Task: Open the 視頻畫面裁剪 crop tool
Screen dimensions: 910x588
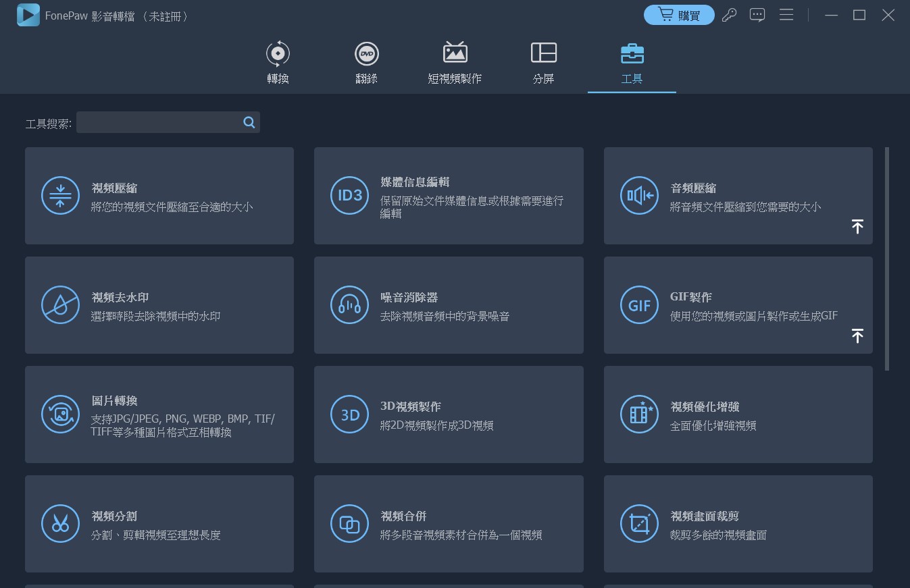Action: click(738, 523)
